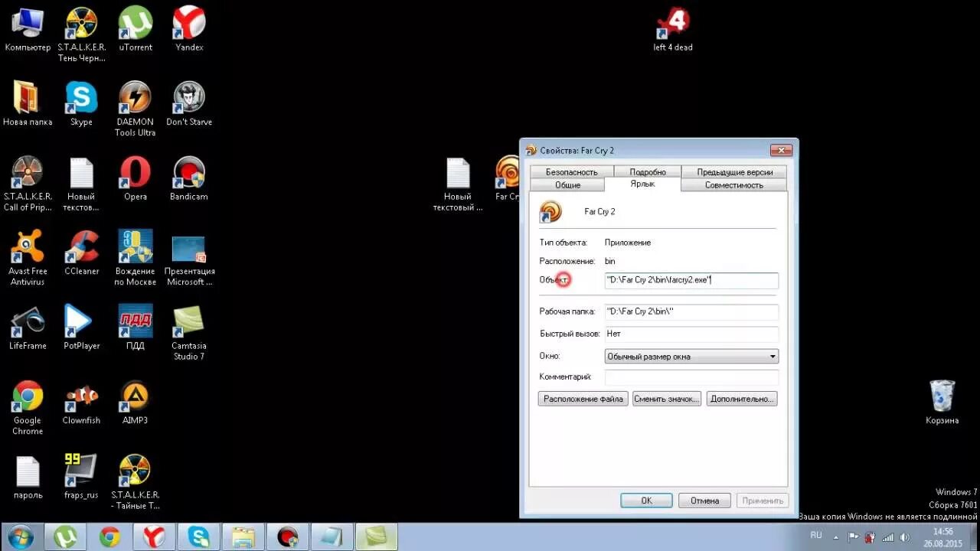Open Camtasia recorder from the taskbar

(x=376, y=537)
